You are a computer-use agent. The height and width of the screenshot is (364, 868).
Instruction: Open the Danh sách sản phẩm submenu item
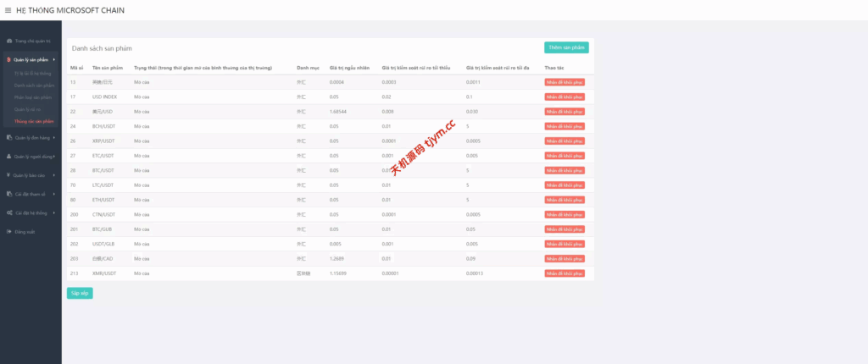pos(34,85)
